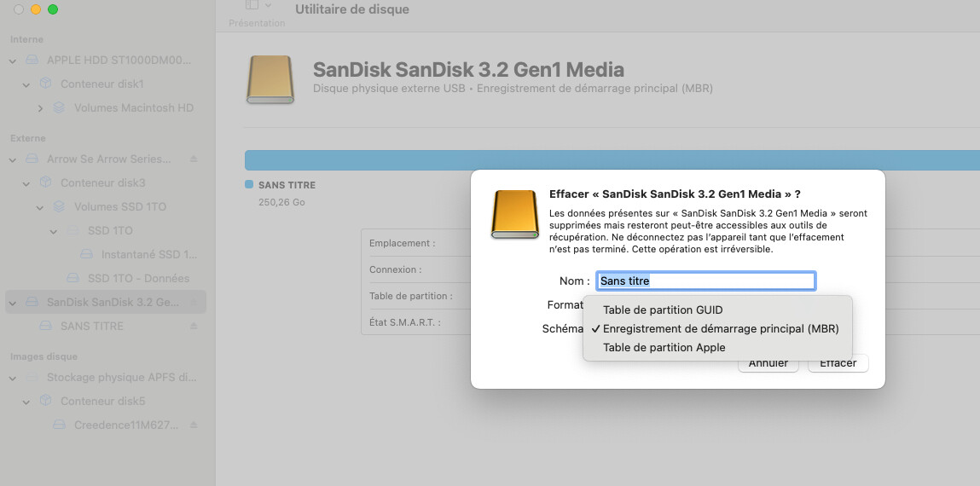Click the Connexion : label
980x486 pixels.
click(396, 270)
